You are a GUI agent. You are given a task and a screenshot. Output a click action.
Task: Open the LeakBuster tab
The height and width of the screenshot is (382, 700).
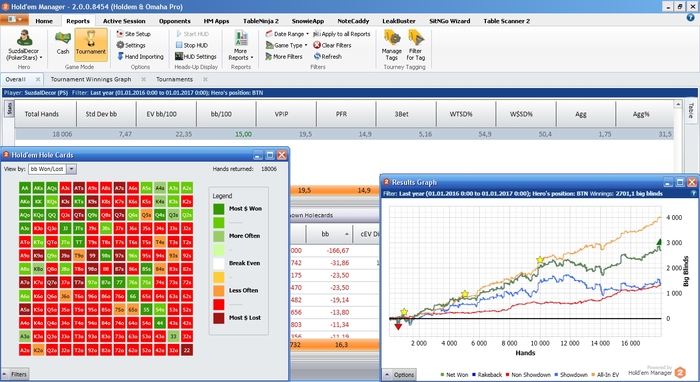(x=399, y=21)
